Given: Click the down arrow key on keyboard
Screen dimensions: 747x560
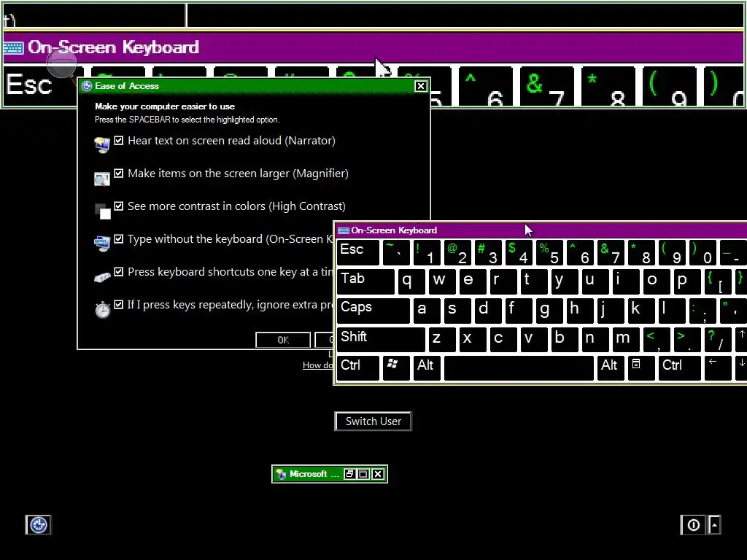Looking at the screenshot, I should [741, 368].
